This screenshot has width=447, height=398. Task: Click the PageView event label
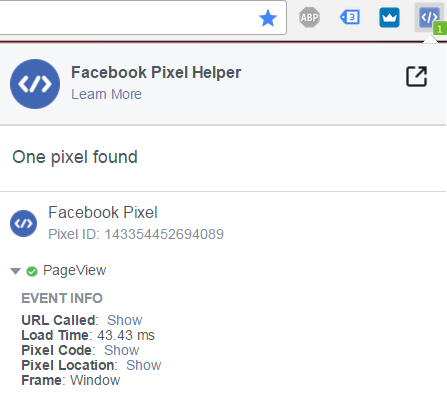(x=75, y=270)
